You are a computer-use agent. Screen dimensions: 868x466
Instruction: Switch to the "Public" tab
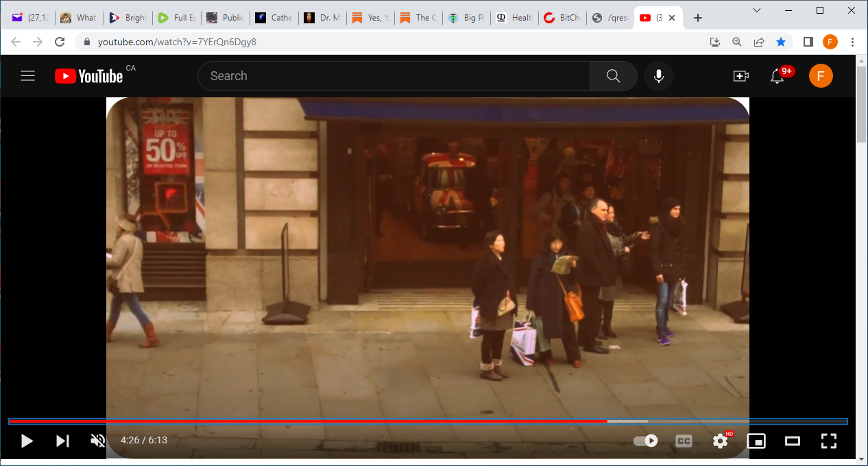[224, 18]
